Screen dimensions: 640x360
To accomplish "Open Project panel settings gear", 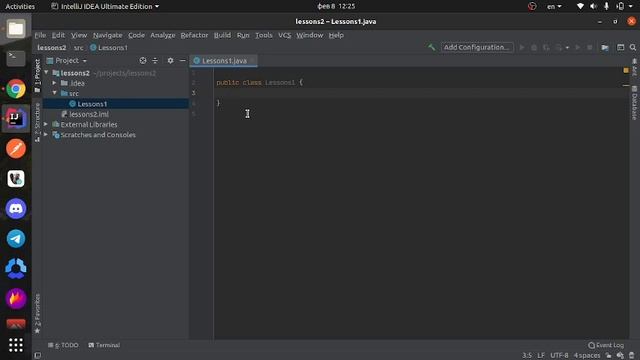I will point(170,60).
